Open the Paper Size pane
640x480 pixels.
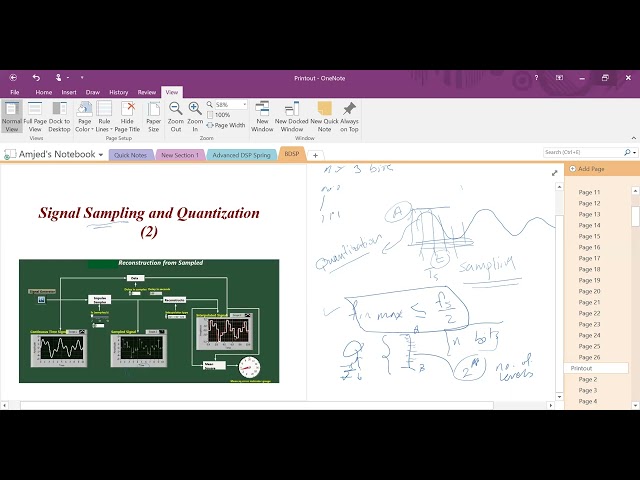153,117
